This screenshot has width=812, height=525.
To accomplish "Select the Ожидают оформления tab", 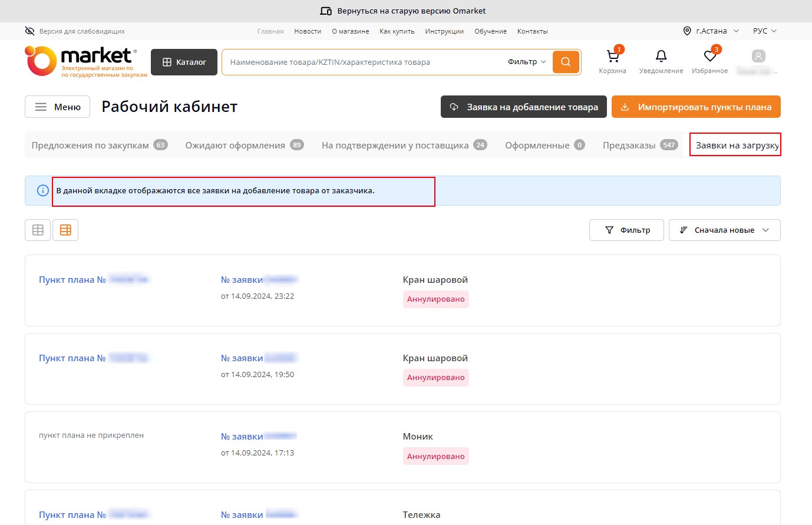I will 235,146.
